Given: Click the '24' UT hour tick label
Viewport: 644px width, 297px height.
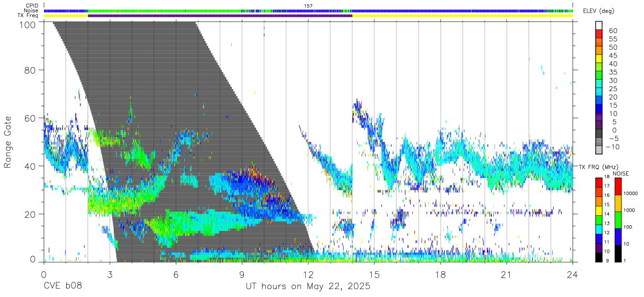Looking at the screenshot, I should pos(573,274).
